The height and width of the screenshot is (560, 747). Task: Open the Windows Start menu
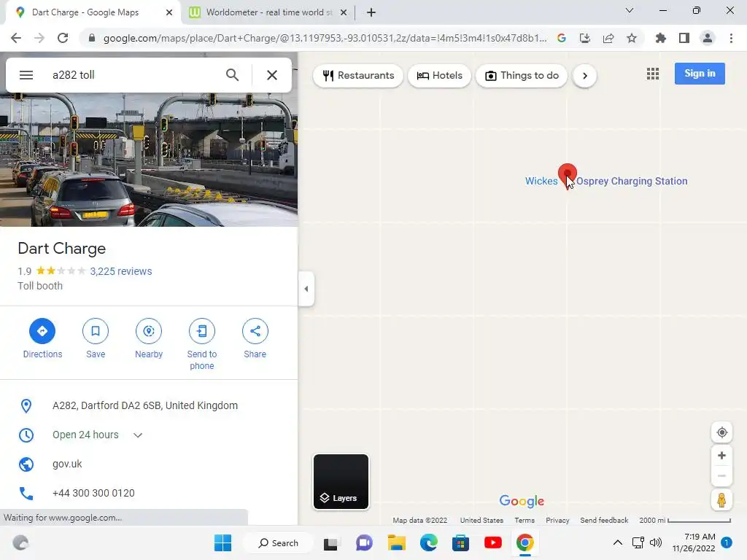click(x=222, y=542)
